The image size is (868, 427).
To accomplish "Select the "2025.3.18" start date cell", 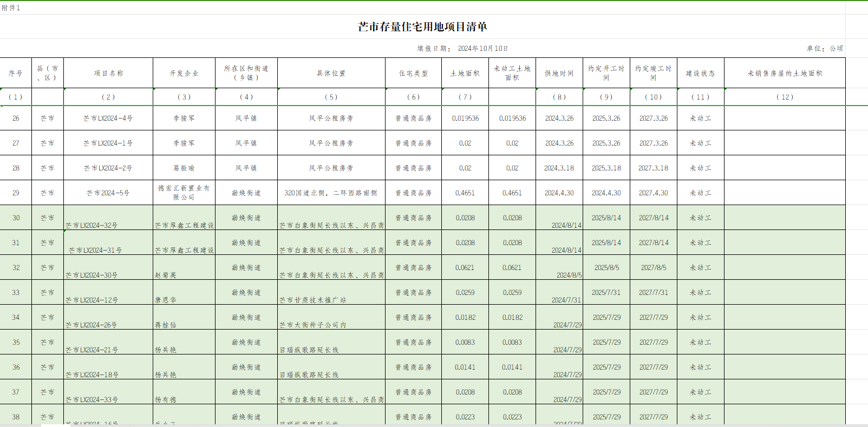I will click(606, 168).
